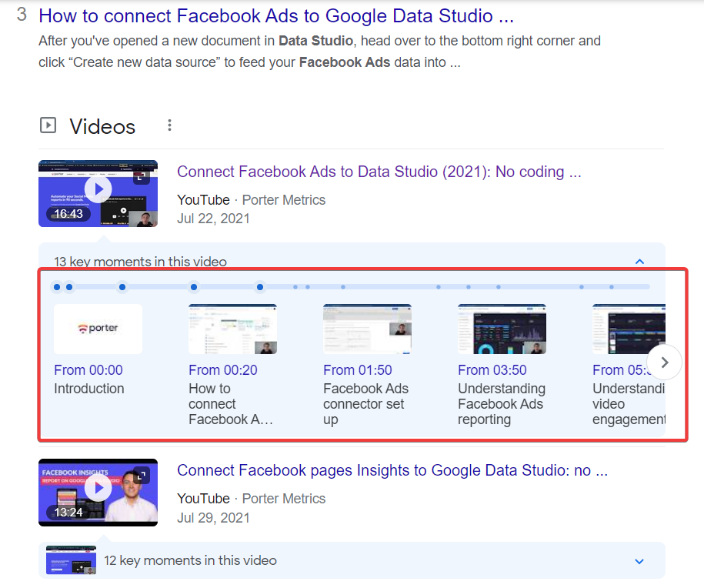Select the From 01:50 timestamp
Image resolution: width=704 pixels, height=588 pixels.
pos(357,369)
